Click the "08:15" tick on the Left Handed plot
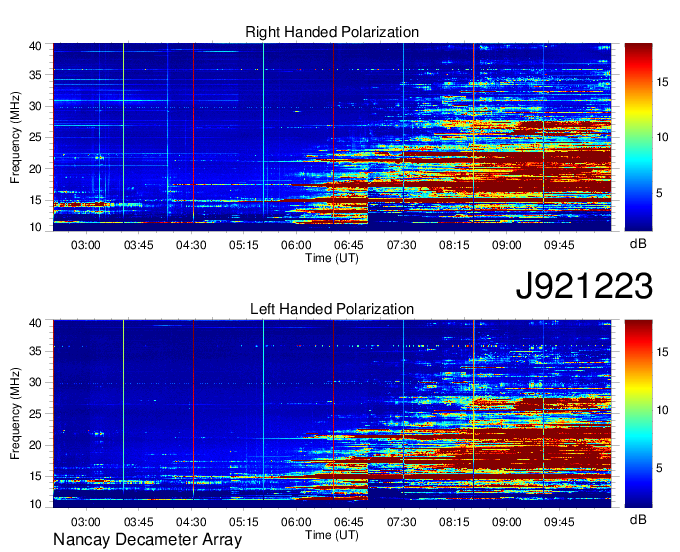This screenshot has width=680, height=552. coord(454,522)
